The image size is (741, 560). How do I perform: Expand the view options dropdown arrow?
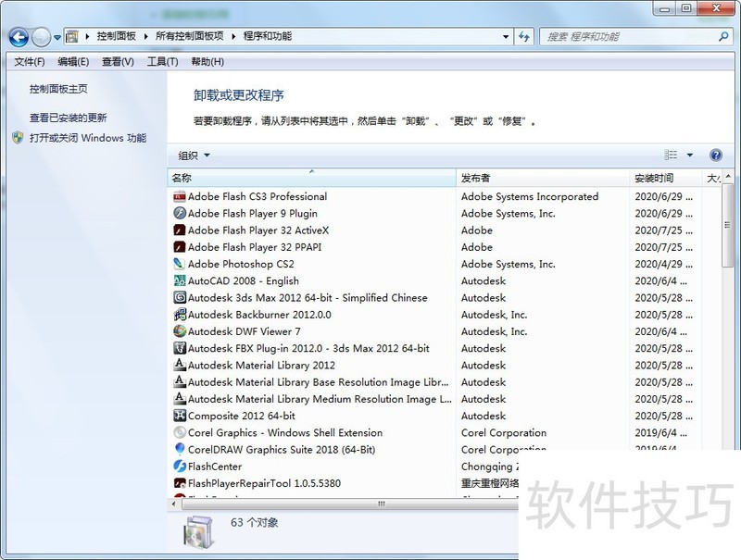point(689,155)
